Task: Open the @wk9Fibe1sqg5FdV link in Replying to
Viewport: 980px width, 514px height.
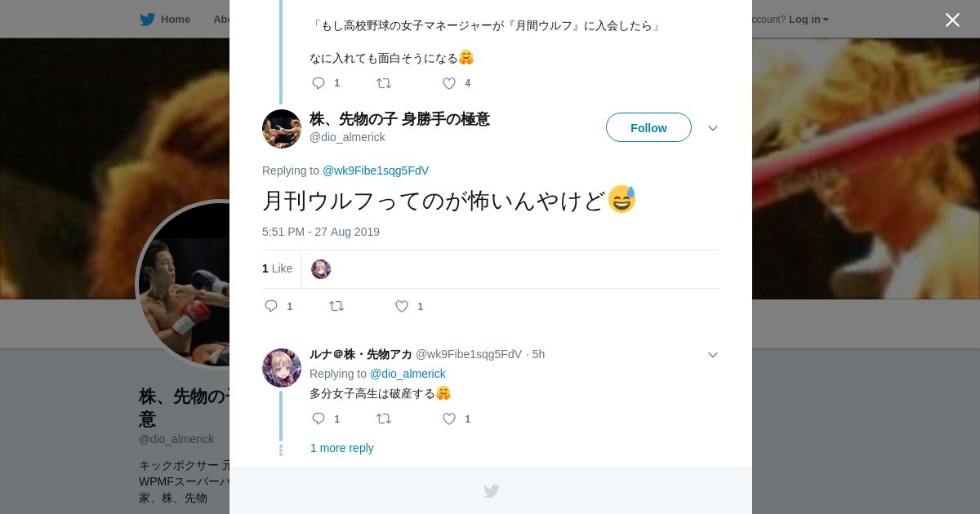Action: (376, 171)
